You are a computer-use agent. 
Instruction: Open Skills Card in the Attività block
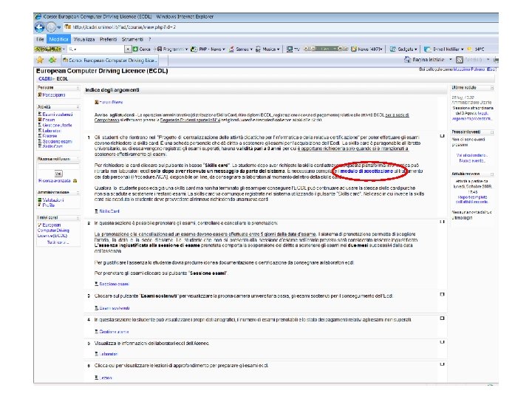coord(52,146)
